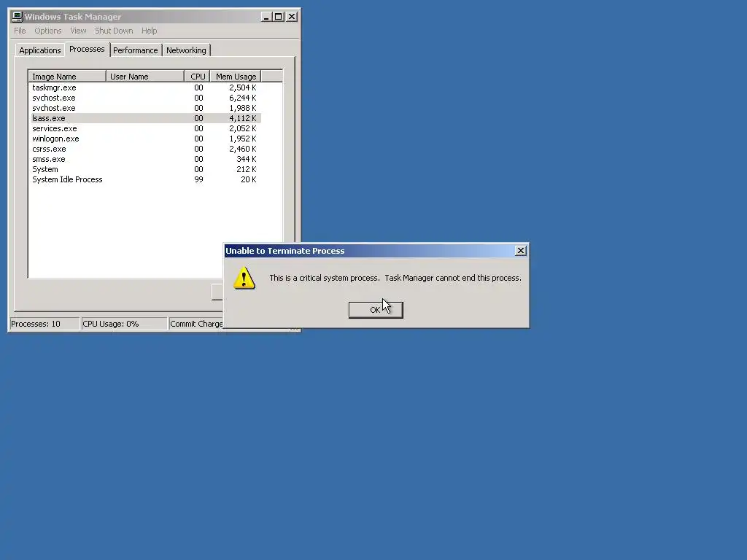Viewport: 747px width, 560px height.
Task: Sort by the Image Name column header
Action: tap(67, 77)
